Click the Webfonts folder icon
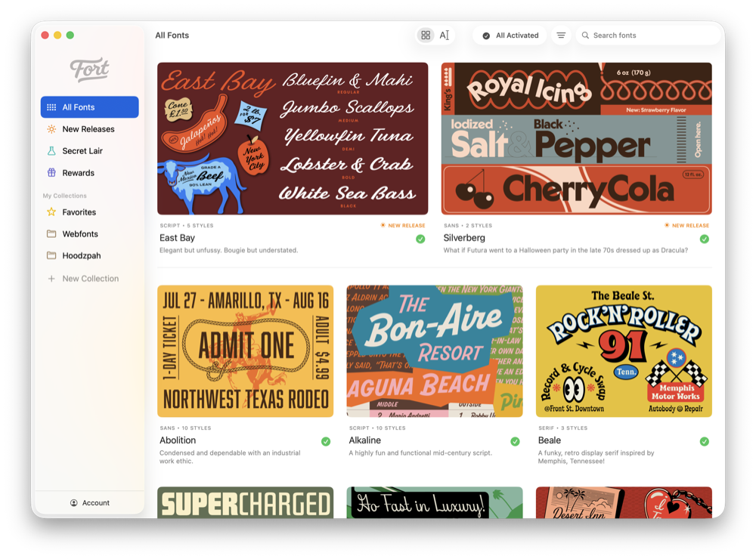Screen dimensions: 756x559 pos(51,233)
